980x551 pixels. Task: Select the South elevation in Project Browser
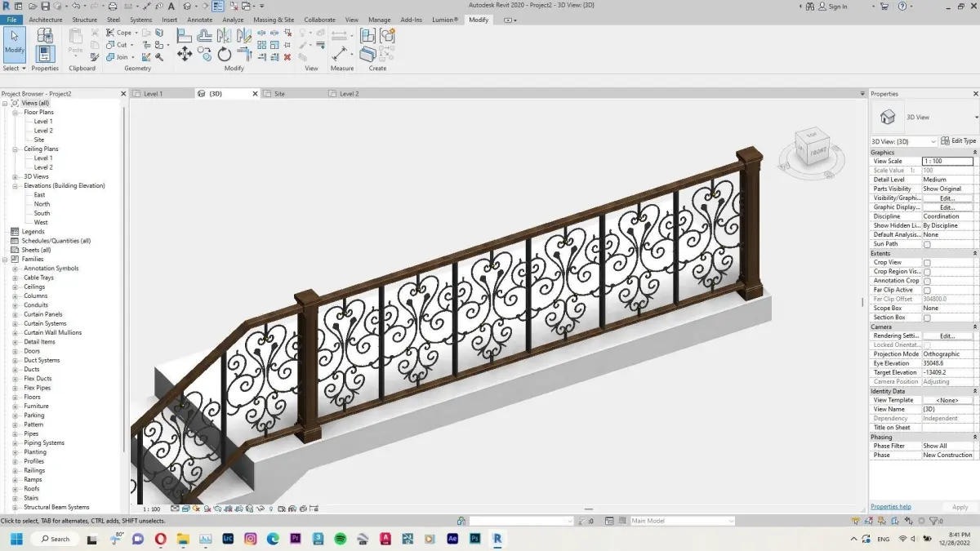tap(42, 213)
